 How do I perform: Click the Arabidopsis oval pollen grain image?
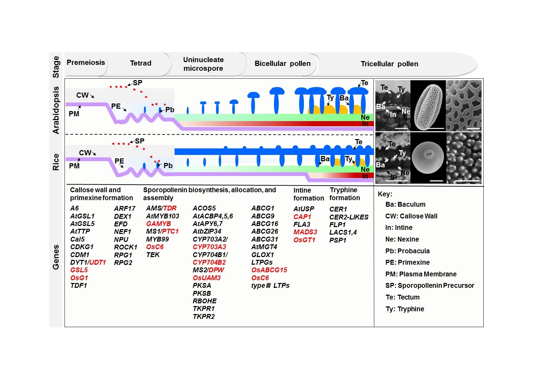click(x=428, y=106)
